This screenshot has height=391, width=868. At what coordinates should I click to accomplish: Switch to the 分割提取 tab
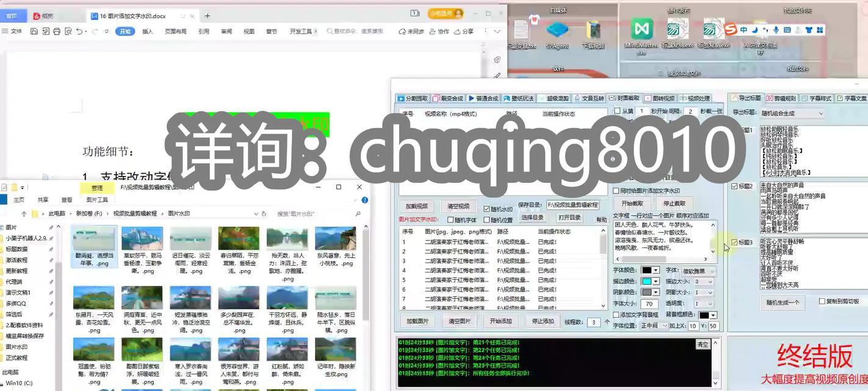[x=413, y=98]
